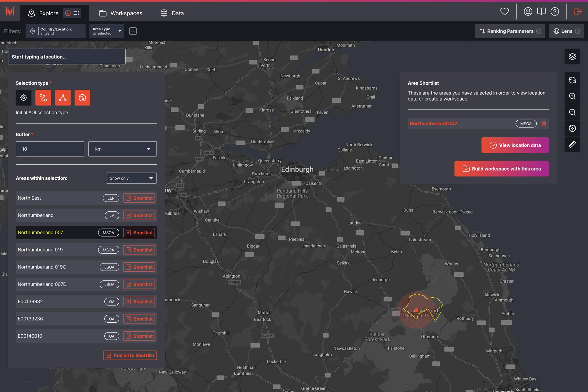Select the Northumberland 007 row in the list
The width and height of the screenshot is (588, 392).
click(x=86, y=232)
